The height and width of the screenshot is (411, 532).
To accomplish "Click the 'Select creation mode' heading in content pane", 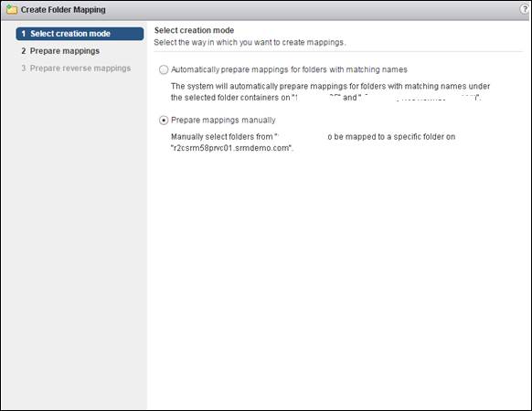I will tap(194, 30).
